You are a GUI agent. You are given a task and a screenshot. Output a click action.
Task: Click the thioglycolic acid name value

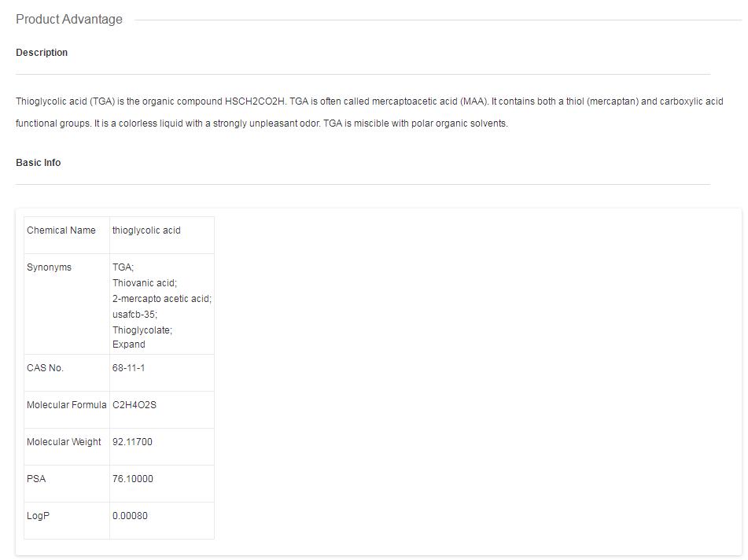(x=146, y=230)
